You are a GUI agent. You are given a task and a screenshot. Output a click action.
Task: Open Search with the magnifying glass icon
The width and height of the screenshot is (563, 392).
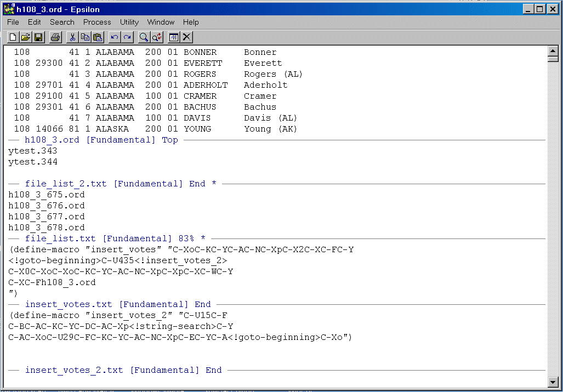click(144, 37)
